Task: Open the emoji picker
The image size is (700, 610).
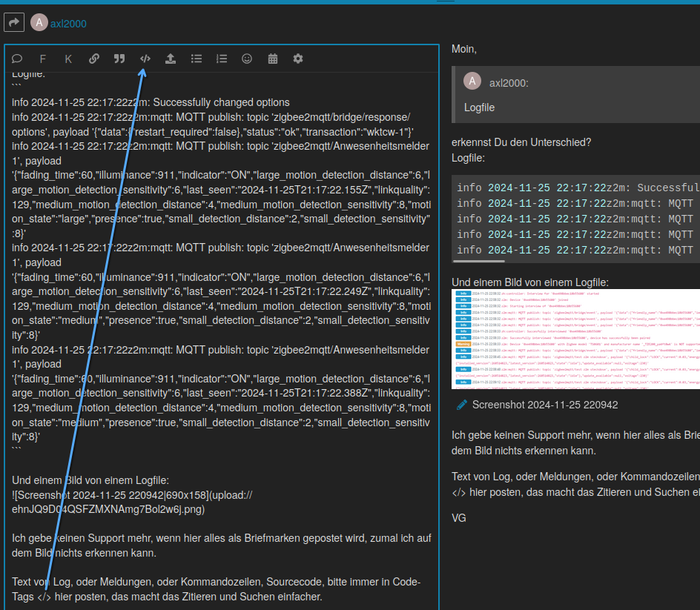Action: [x=247, y=59]
